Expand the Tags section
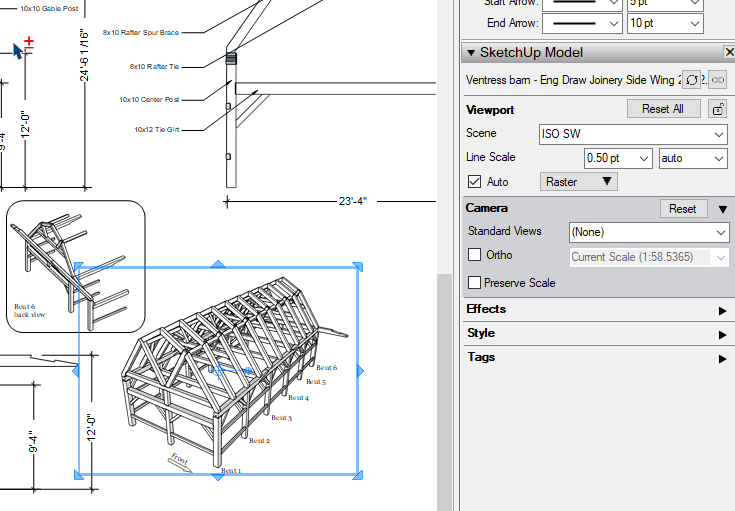735x511 pixels. [722, 359]
